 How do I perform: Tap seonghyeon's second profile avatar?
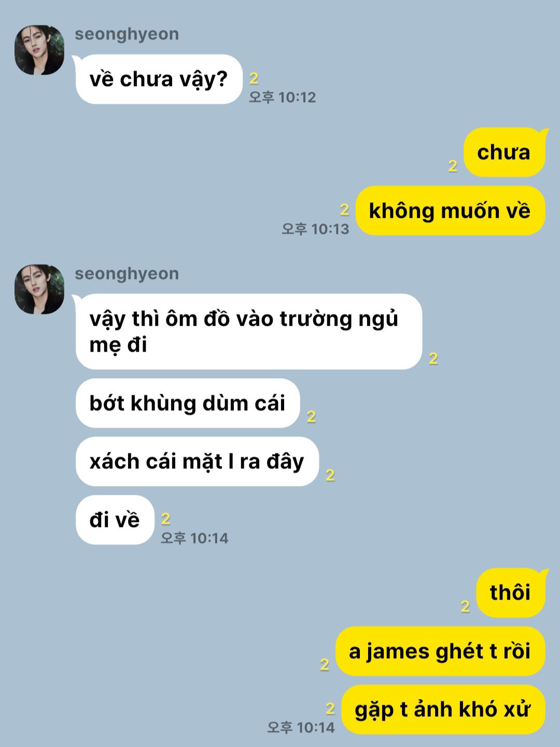pyautogui.click(x=39, y=289)
